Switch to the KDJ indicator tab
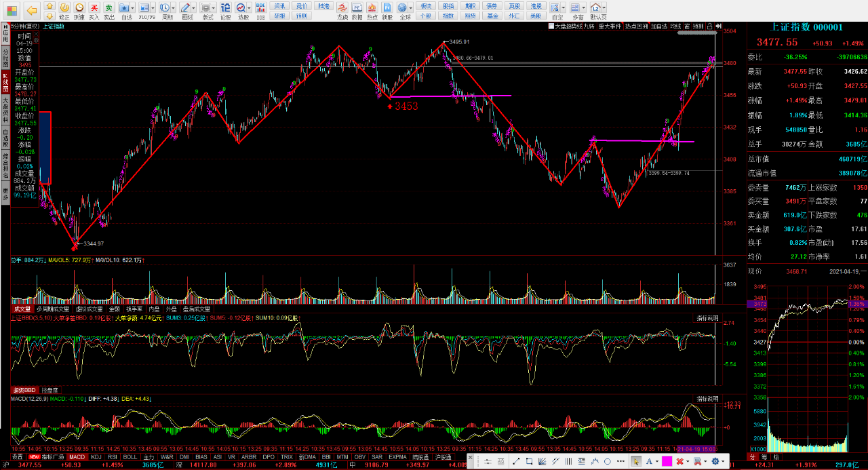The width and height of the screenshot is (868, 470). click(x=96, y=457)
